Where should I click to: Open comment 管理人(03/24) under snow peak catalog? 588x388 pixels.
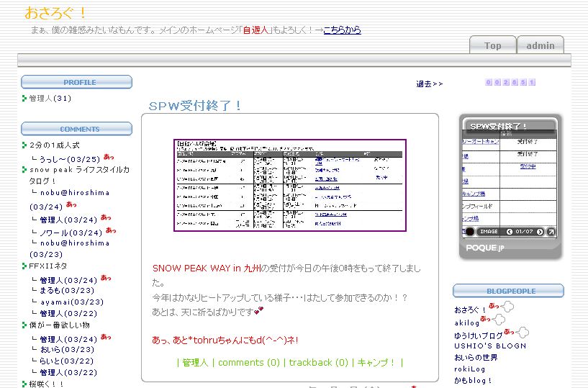tap(68, 220)
